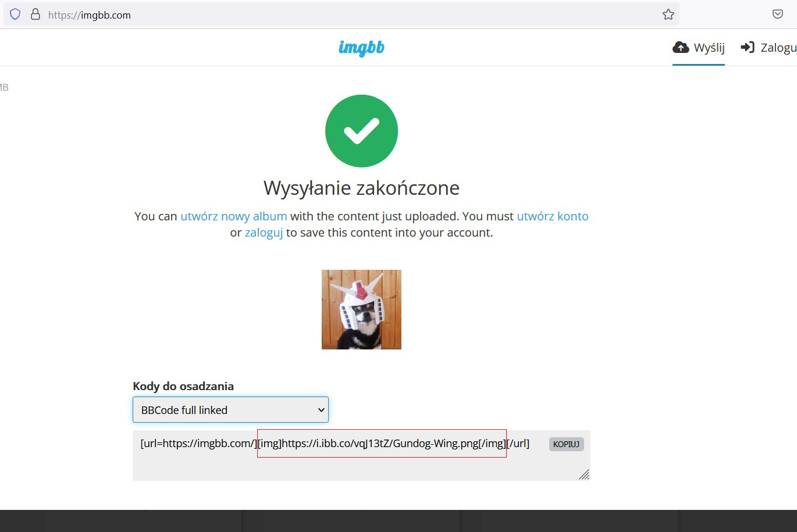This screenshot has width=797, height=532.
Task: Click the Wyślij upload cloud icon
Action: tap(681, 48)
